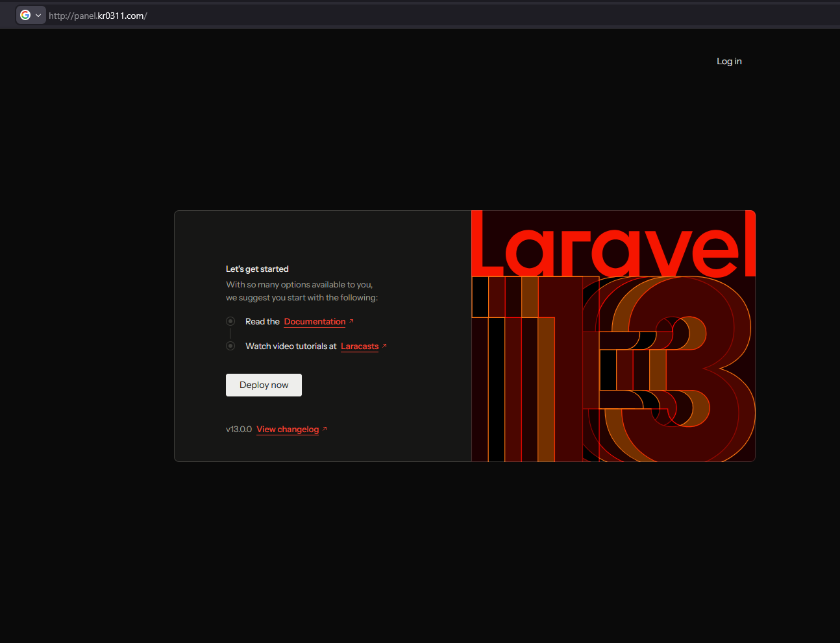The height and width of the screenshot is (643, 840).
Task: Click the panel.kr0311.com URL text
Action: 98,16
